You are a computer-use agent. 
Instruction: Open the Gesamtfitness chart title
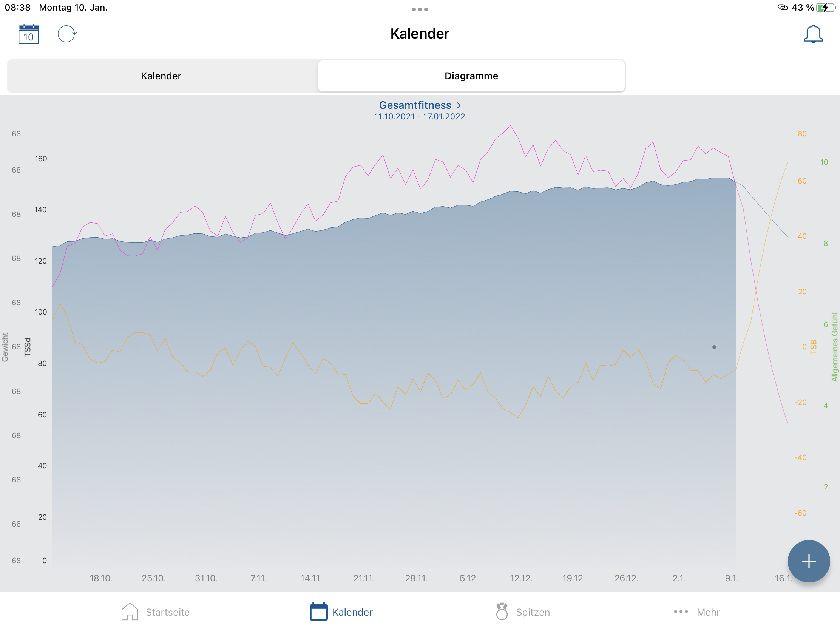tap(415, 105)
